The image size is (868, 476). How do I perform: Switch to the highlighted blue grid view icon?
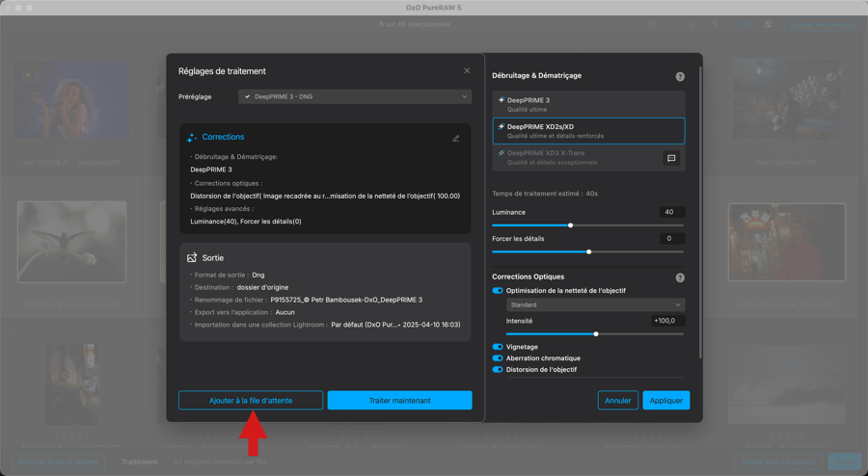click(746, 24)
